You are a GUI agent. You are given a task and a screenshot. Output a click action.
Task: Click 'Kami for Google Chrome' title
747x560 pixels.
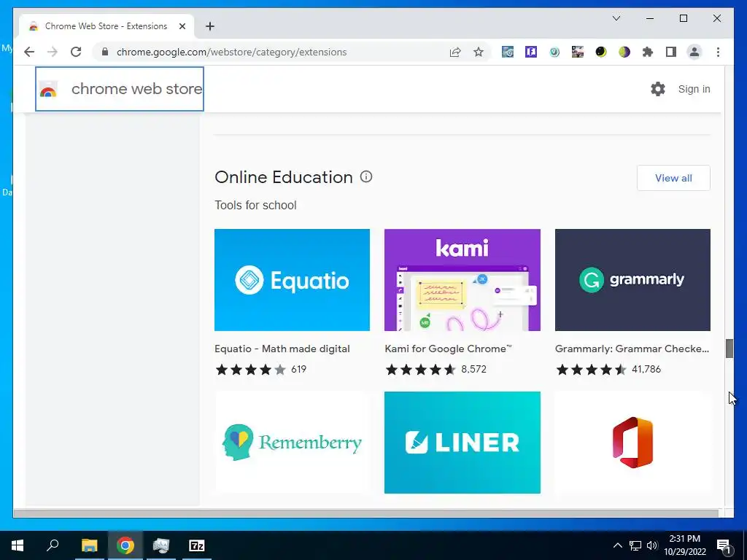pyautogui.click(x=448, y=349)
